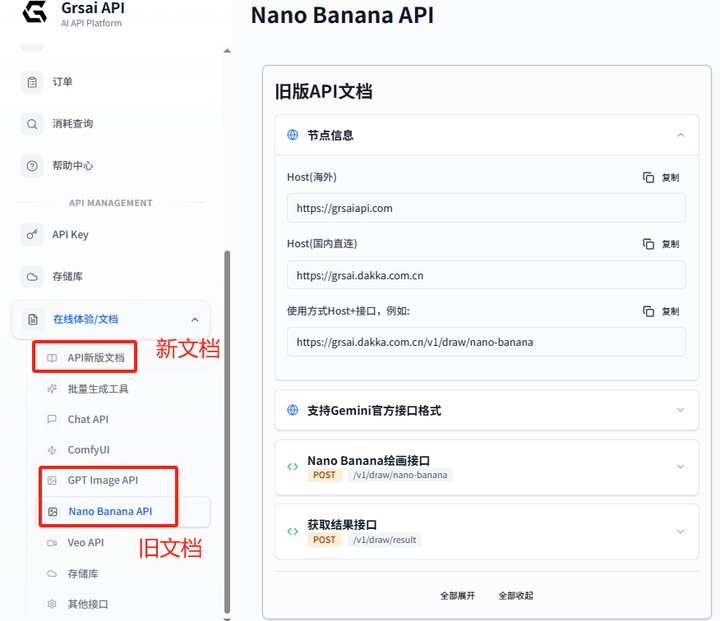Click the 消耗查询 magnifier icon
Viewport: 720px width, 621px height.
click(32, 124)
